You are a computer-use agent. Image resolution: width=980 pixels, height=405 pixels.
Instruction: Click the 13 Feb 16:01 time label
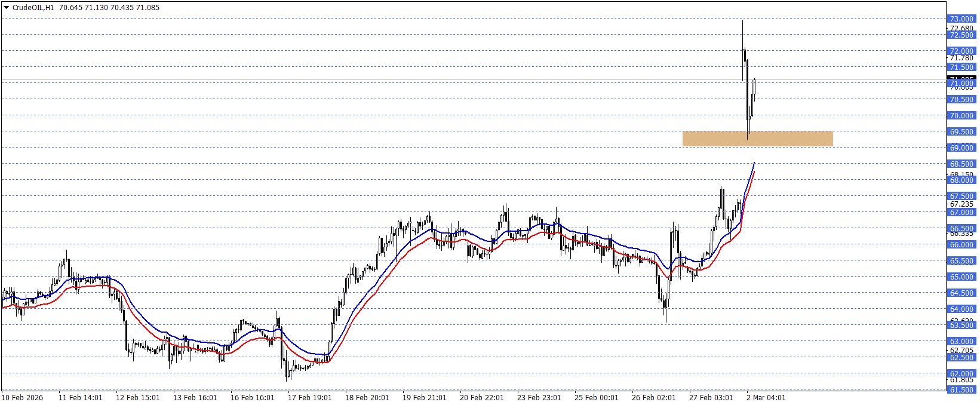click(195, 398)
